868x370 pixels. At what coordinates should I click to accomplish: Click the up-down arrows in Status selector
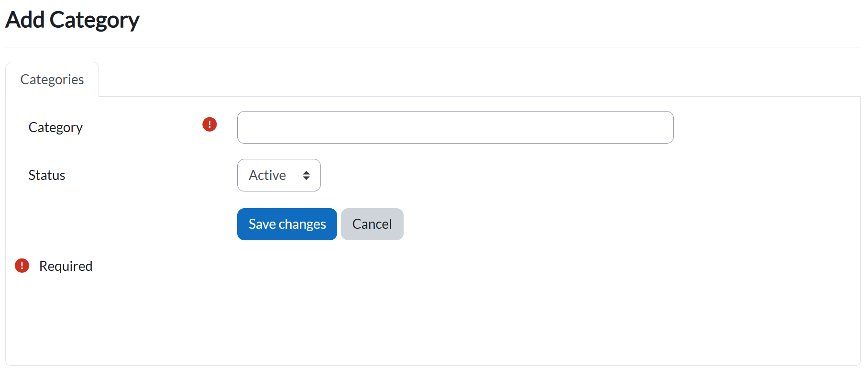pos(306,176)
